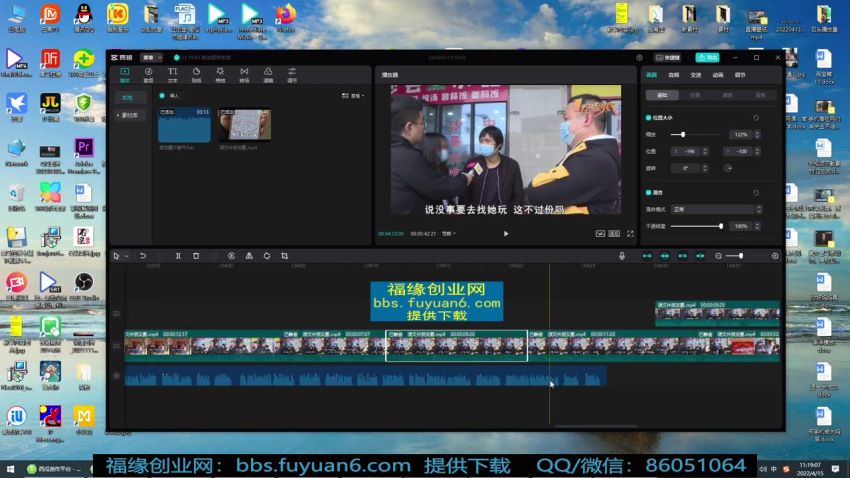Toggle clip linkage in timeline toolbar
Screen dimensions: 850x478
pyautogui.click(x=682, y=256)
